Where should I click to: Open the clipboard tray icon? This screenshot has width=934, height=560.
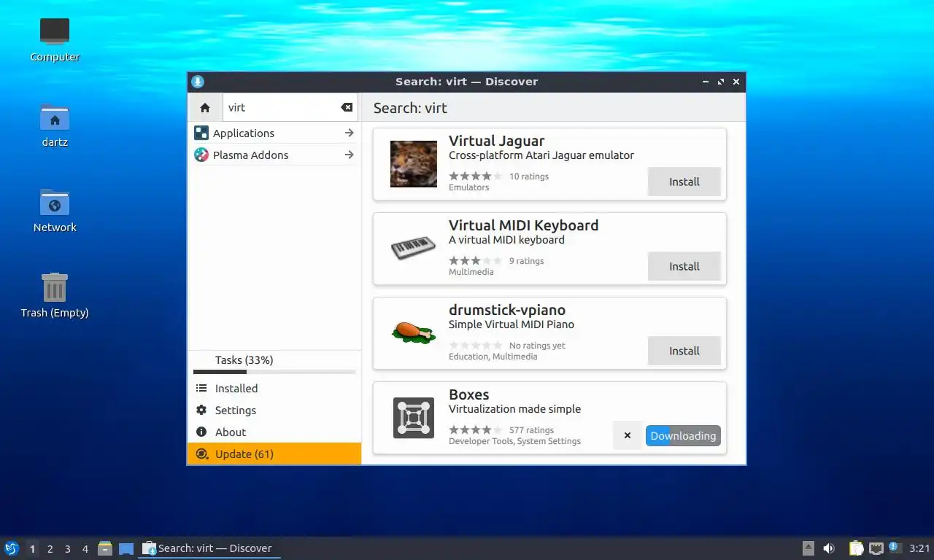click(857, 548)
